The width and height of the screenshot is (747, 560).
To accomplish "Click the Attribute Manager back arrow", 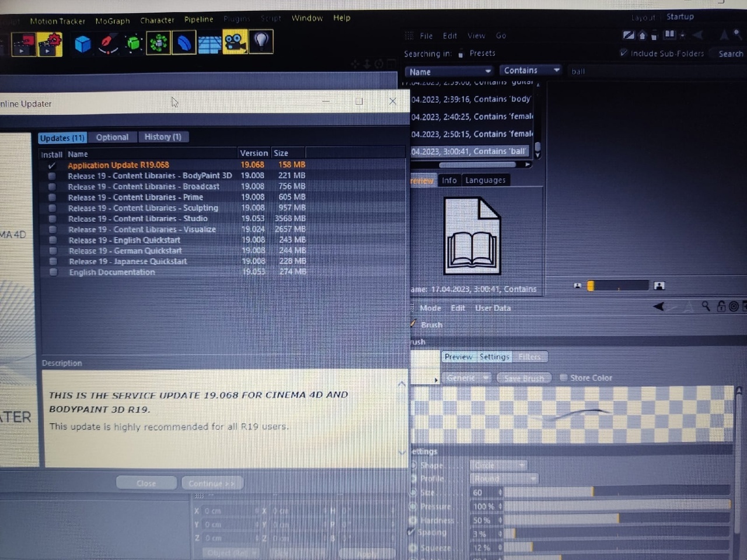I will click(x=659, y=306).
